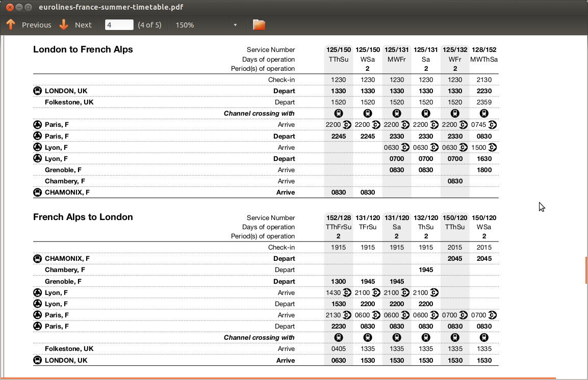Viewport: 588px width, 380px height.
Task: Click the channel crossing train icon under service 128/152
Action: [484, 114]
